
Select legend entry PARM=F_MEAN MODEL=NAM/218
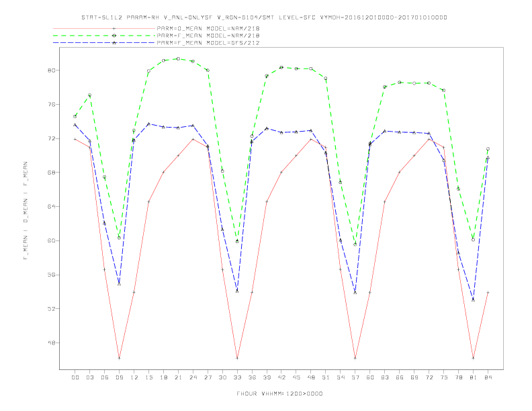pyautogui.click(x=208, y=36)
